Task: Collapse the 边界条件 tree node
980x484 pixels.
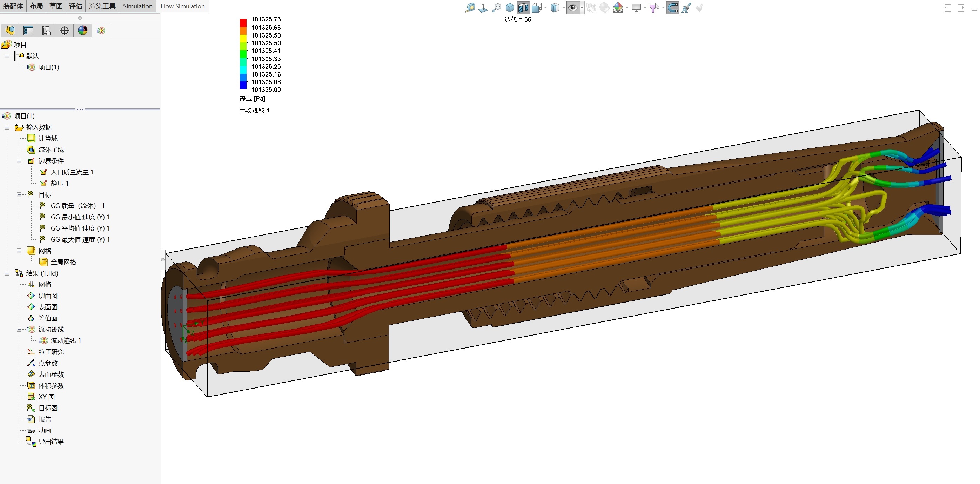Action: tap(19, 161)
